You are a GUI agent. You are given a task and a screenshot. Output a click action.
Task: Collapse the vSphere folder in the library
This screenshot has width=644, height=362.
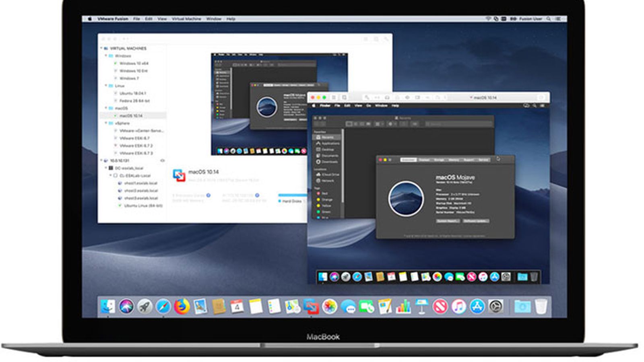click(x=106, y=123)
